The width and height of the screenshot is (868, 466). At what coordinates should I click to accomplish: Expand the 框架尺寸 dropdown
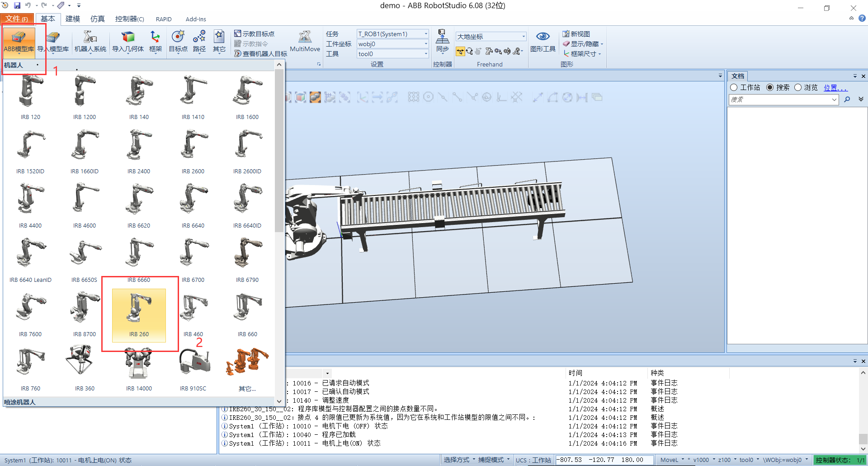click(599, 54)
